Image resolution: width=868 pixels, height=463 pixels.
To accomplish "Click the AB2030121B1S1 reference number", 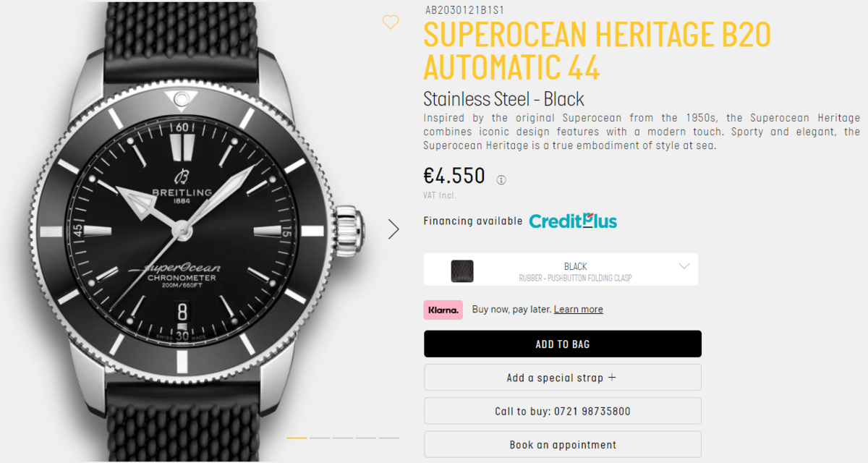I will [x=464, y=10].
